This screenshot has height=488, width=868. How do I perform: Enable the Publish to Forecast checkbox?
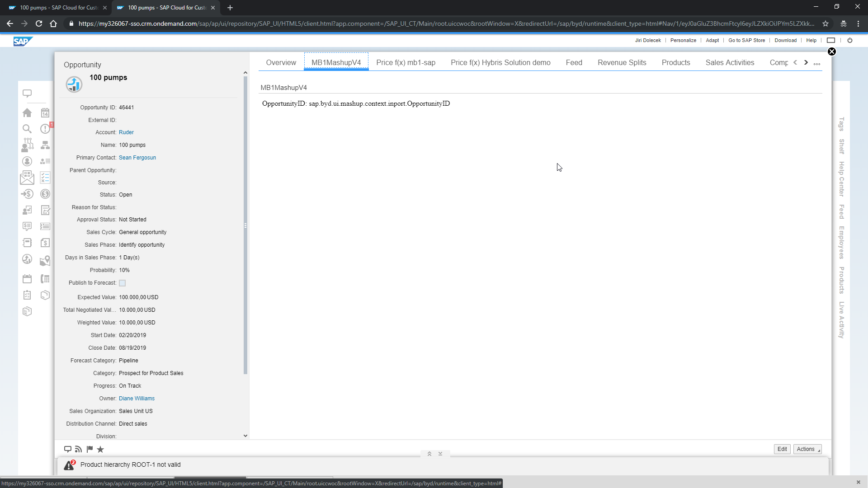(x=122, y=283)
